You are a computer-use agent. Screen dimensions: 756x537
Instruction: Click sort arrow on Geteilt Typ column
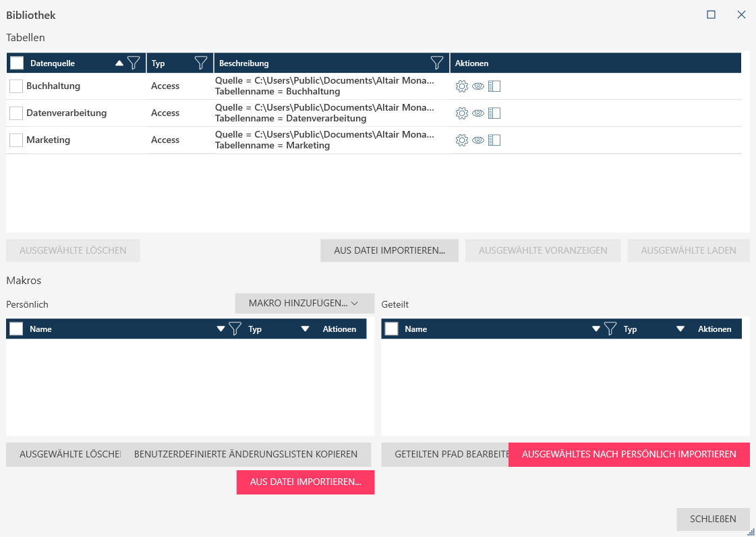coord(680,329)
